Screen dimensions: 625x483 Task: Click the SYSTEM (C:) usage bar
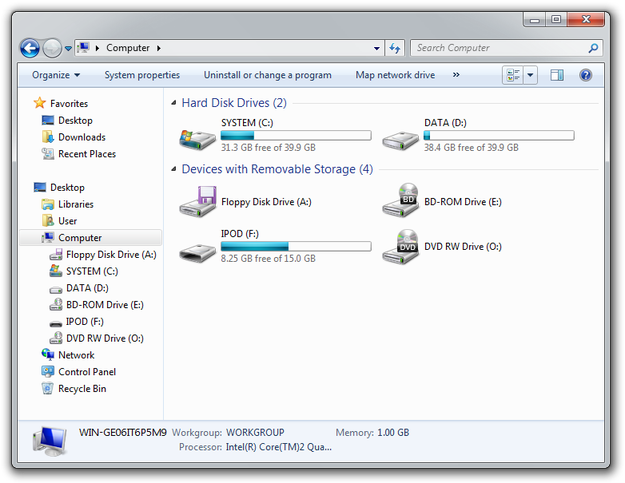tap(296, 135)
